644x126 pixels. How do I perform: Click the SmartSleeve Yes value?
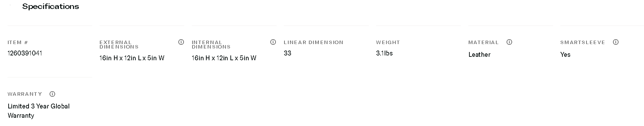565,54
